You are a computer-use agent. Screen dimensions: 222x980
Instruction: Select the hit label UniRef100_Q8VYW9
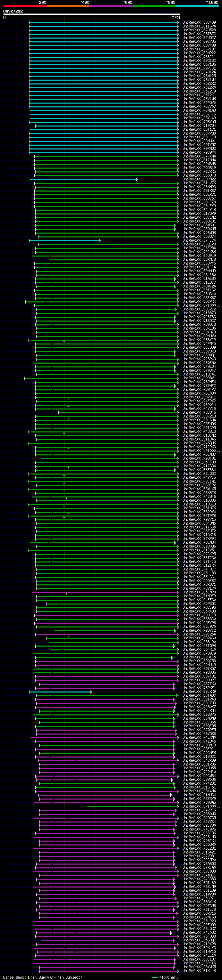199,45
